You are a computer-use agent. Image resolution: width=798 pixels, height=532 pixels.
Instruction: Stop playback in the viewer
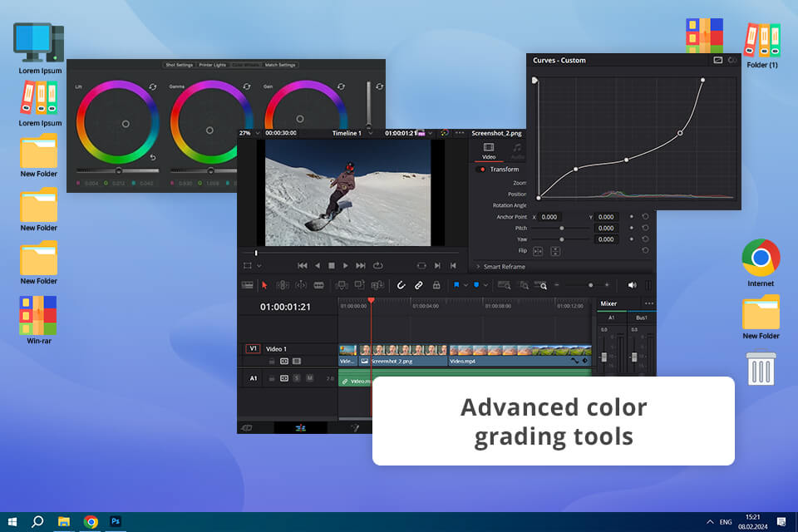pyautogui.click(x=332, y=266)
